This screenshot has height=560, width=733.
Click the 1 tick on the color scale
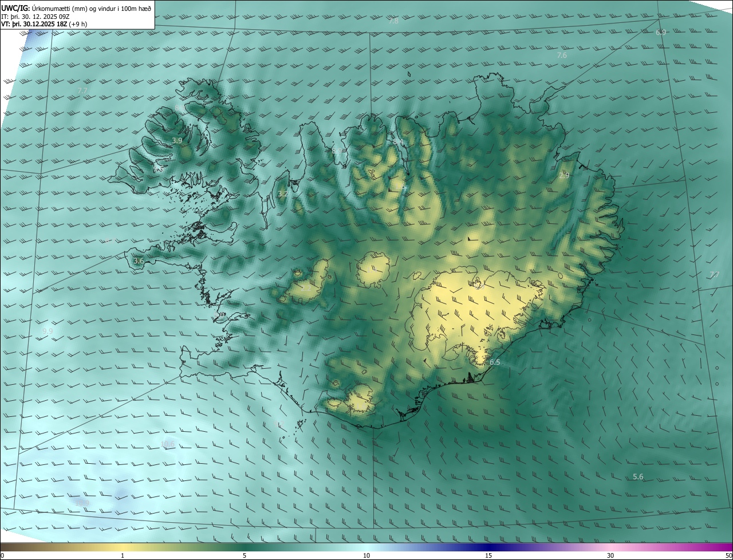[123, 556]
